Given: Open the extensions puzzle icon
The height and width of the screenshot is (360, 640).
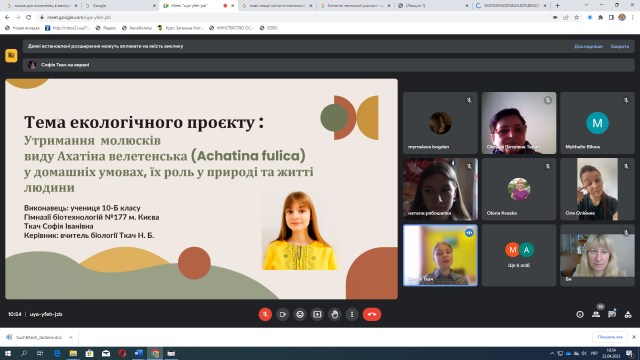Looking at the screenshot, I should 600,17.
